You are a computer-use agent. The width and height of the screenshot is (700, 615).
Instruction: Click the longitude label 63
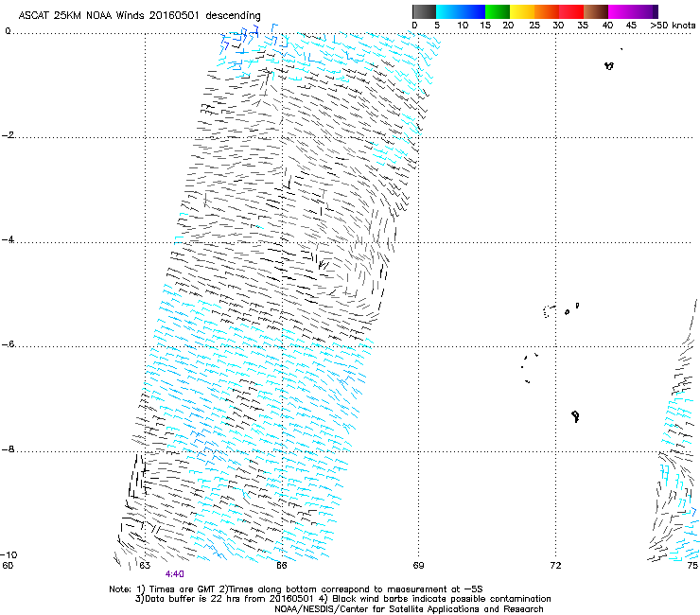[145, 566]
